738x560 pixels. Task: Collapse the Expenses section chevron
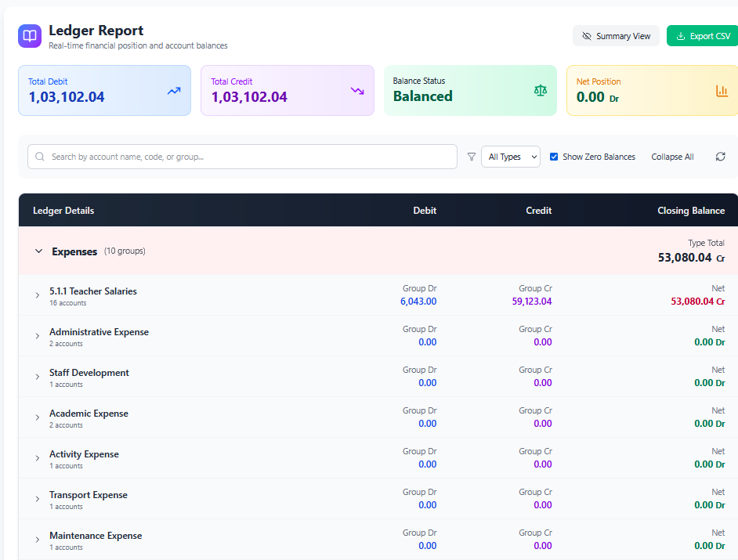38,251
